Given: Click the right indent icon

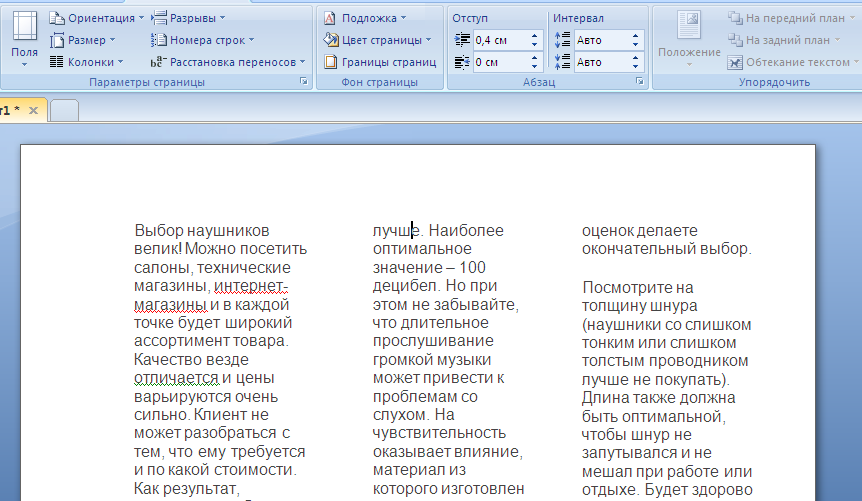Looking at the screenshot, I should (462, 62).
